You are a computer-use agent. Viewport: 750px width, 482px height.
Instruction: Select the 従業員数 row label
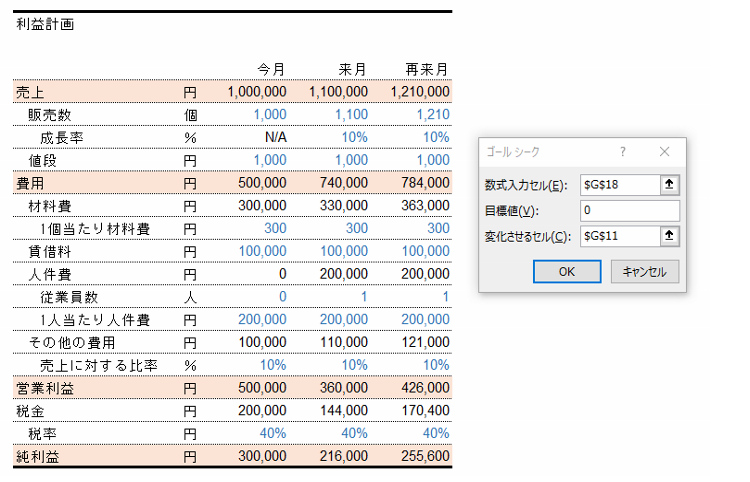(x=69, y=297)
